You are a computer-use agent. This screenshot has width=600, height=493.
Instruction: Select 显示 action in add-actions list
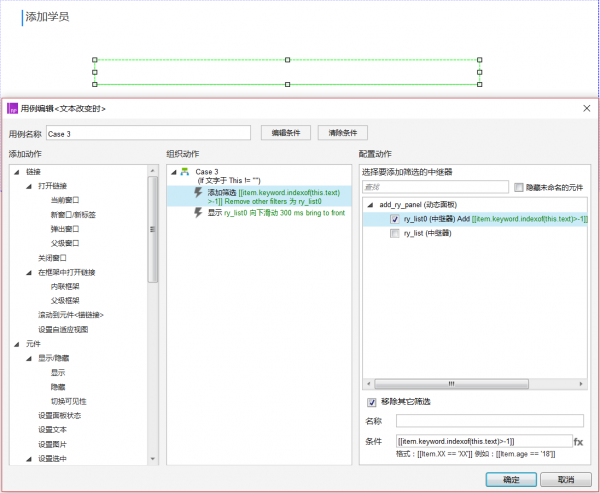pos(58,372)
